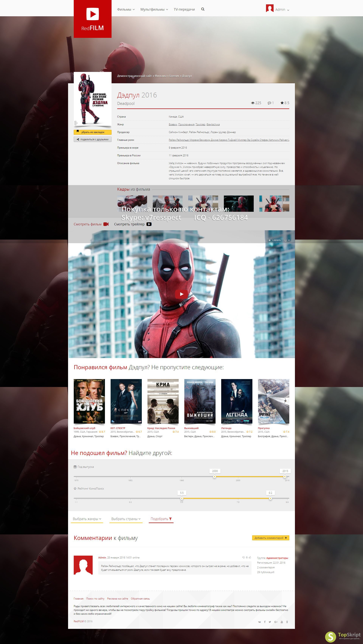Viewport: 363px width, 644px height.
Task: Open the Deadpool poster image
Action: (x=92, y=99)
